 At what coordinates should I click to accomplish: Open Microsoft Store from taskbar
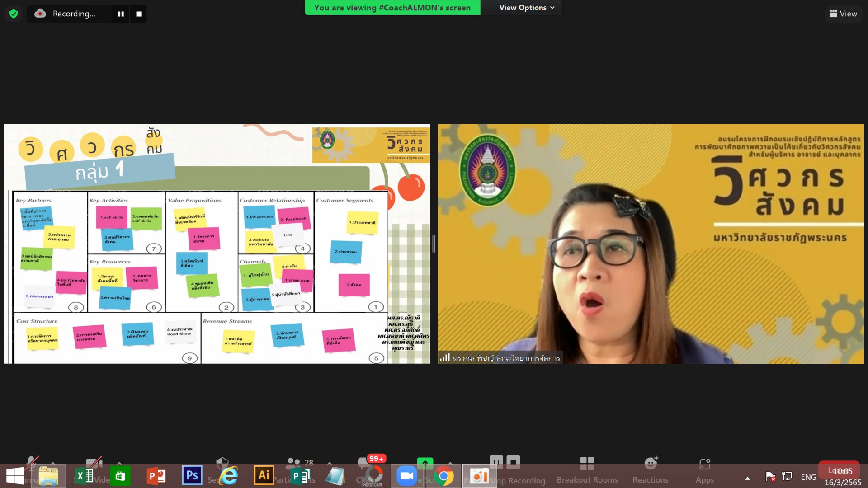tap(120, 476)
